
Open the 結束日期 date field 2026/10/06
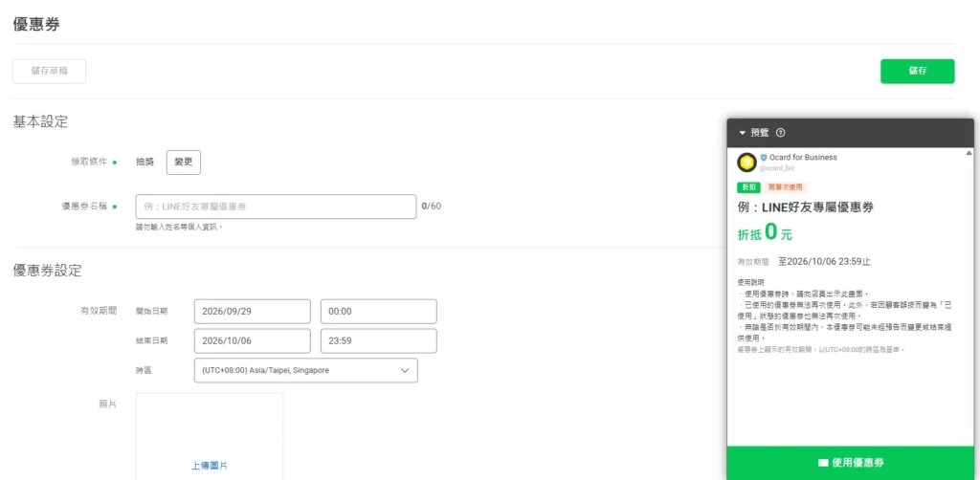coord(253,340)
